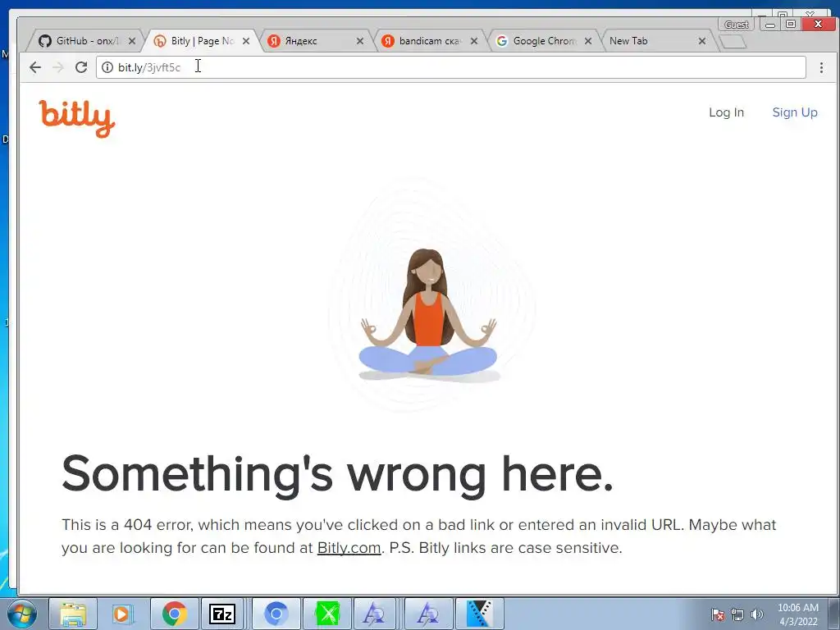Screen dimensions: 840x630
Task: Click the address bar with bit.ly URL
Action: pos(451,67)
